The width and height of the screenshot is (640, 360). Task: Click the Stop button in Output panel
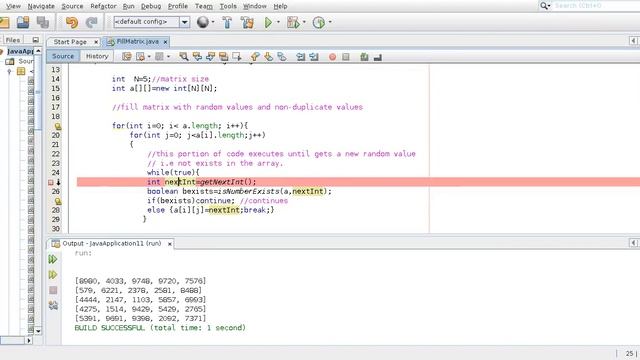(x=53, y=290)
